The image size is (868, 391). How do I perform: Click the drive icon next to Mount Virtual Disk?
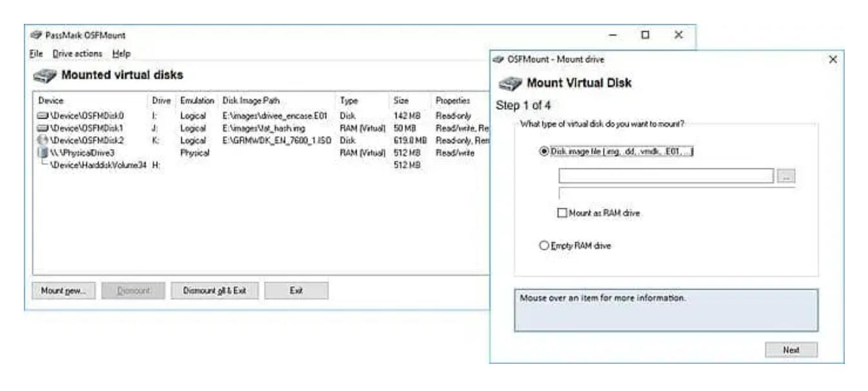point(511,85)
